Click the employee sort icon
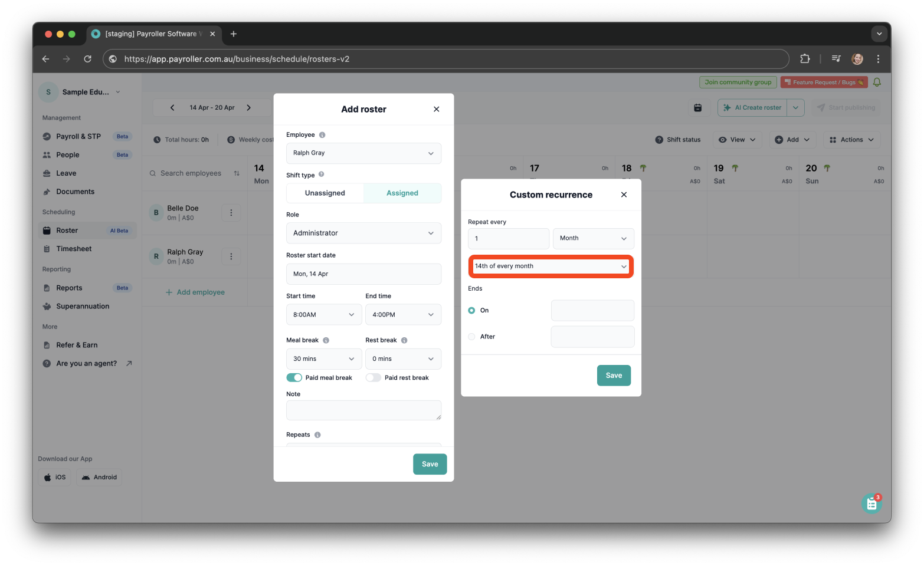Image resolution: width=924 pixels, height=566 pixels. (x=236, y=173)
